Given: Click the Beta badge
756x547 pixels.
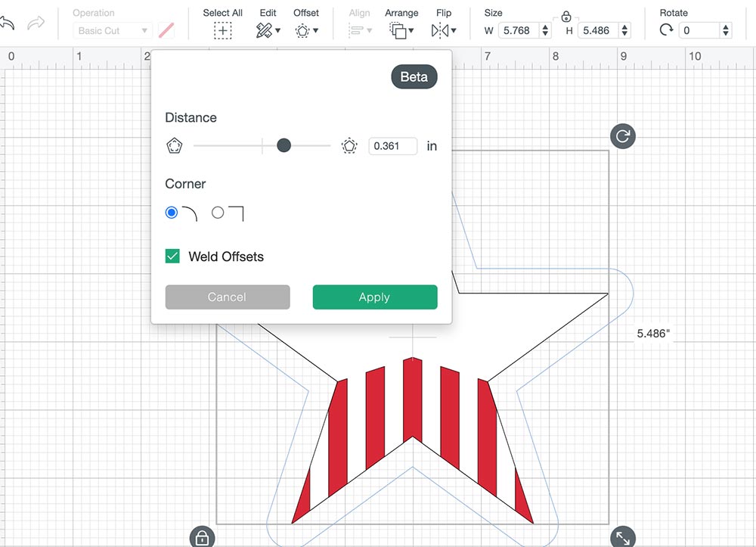Looking at the screenshot, I should (x=414, y=76).
